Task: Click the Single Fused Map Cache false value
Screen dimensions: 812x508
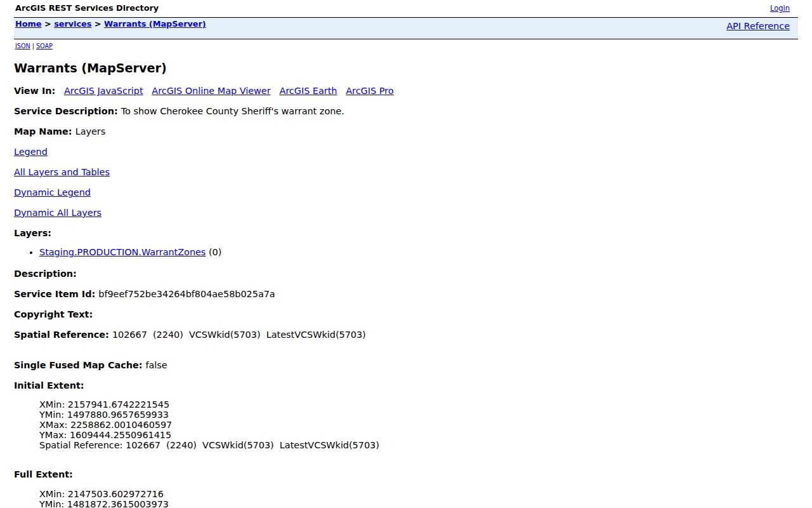Action: tap(156, 365)
